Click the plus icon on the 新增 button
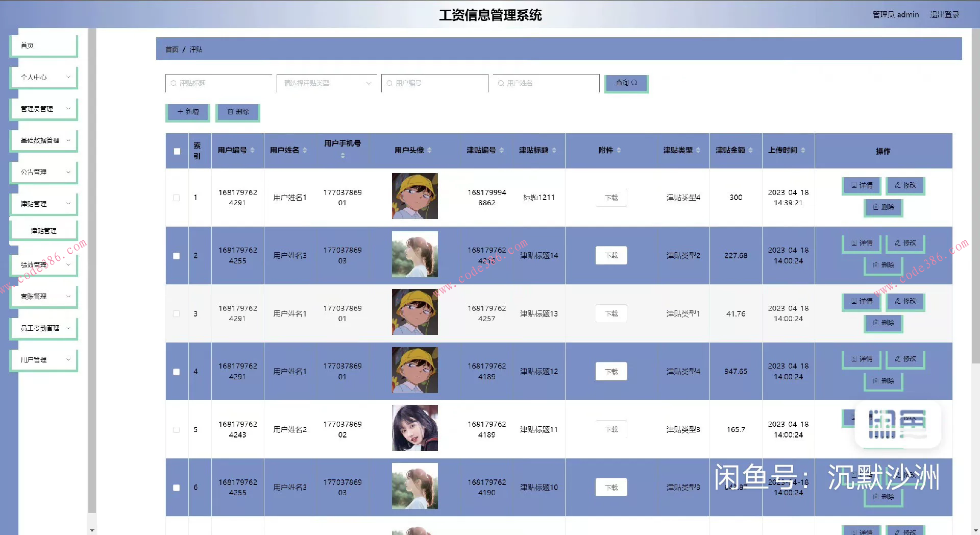Image resolution: width=980 pixels, height=535 pixels. [180, 112]
